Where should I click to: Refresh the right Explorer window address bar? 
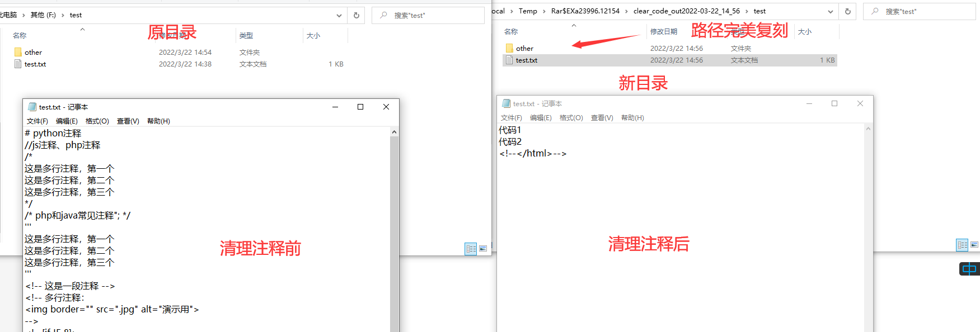[848, 11]
